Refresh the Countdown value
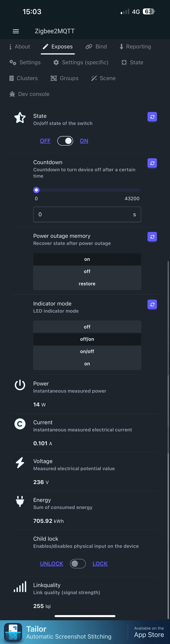The width and height of the screenshot is (170, 644). [x=152, y=163]
